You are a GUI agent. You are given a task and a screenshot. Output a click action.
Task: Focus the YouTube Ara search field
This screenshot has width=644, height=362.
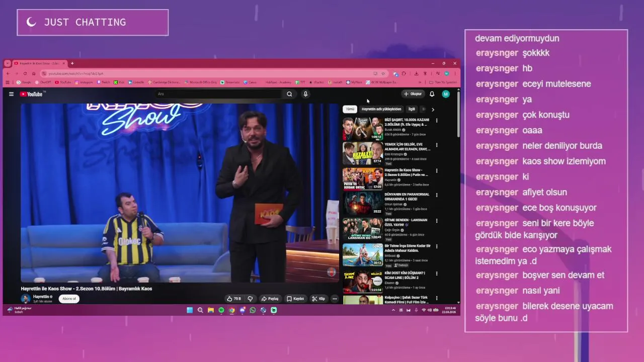219,94
